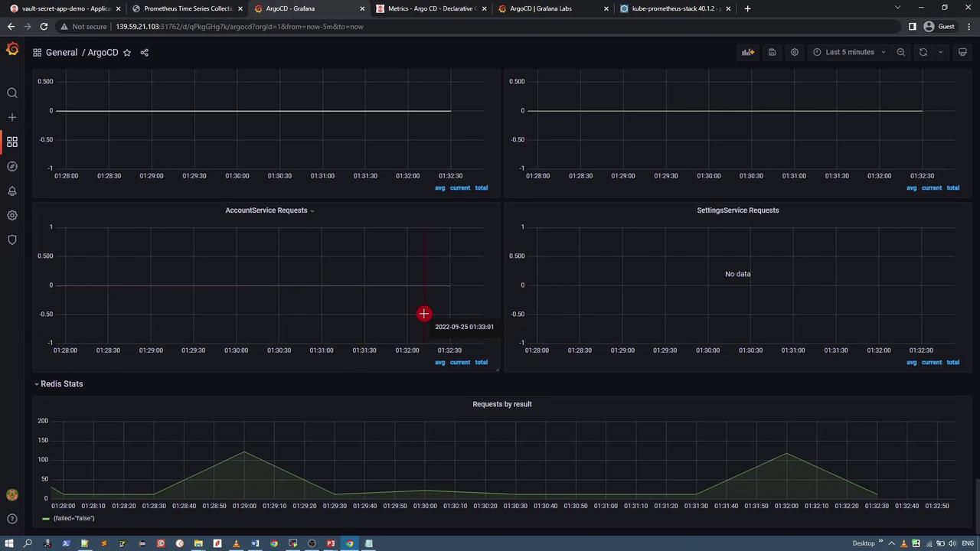Open the Windows Start menu
Image resolution: width=980 pixels, height=551 pixels.
[9, 543]
